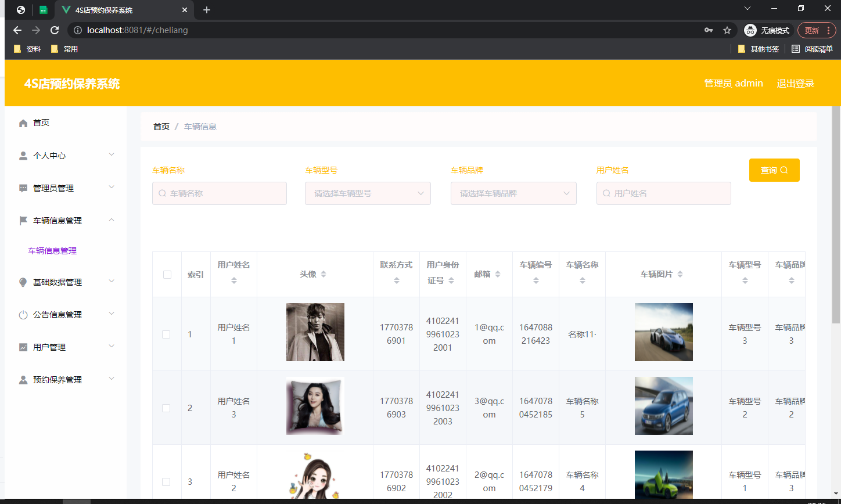This screenshot has width=841, height=504.
Task: Open the 请选择车辆型号 dropdown
Action: coord(368,193)
